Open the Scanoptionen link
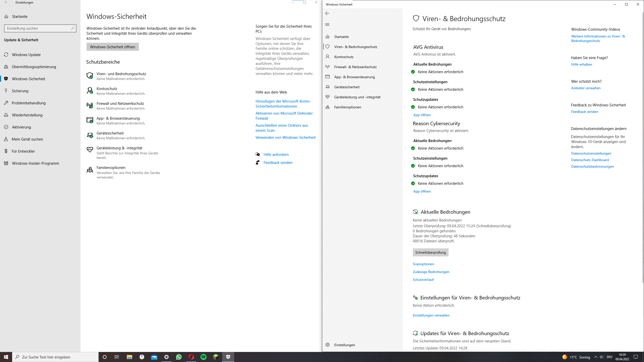 pyautogui.click(x=423, y=264)
